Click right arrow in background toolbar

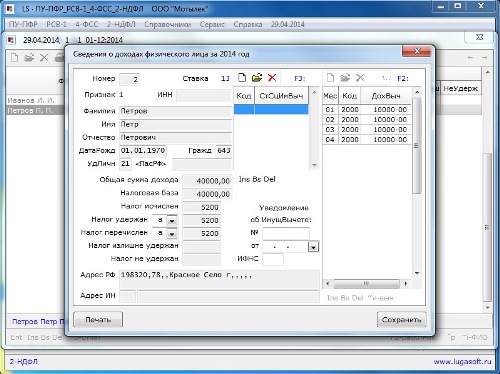point(484,58)
